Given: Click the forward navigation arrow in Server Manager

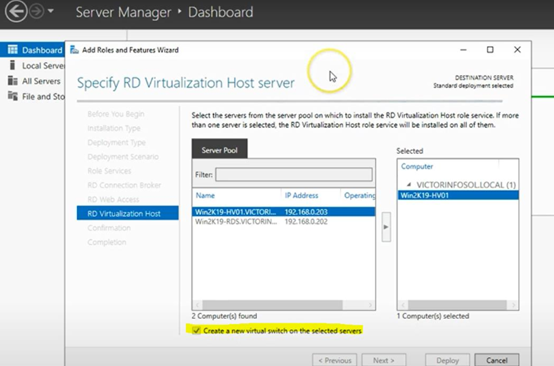Looking at the screenshot, I should coord(36,12).
